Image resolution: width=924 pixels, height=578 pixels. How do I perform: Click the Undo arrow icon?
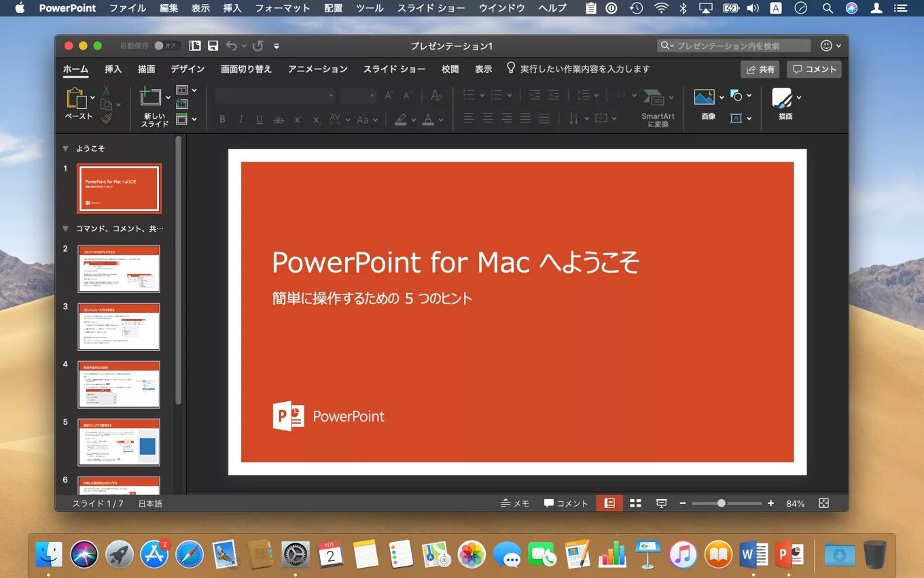click(232, 46)
